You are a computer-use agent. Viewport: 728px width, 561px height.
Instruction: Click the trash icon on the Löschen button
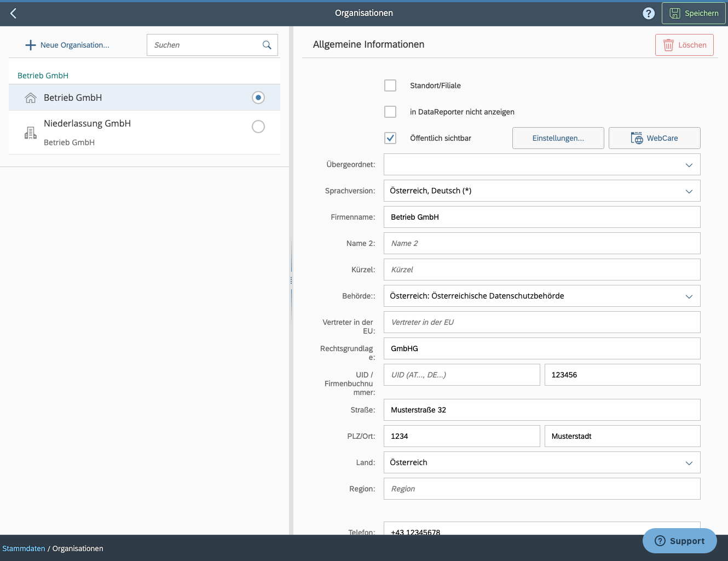(x=668, y=45)
